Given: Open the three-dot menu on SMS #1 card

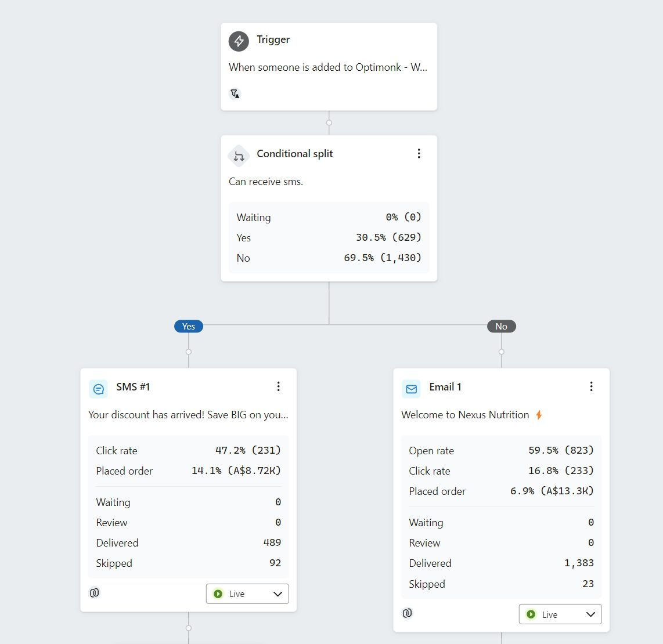Looking at the screenshot, I should pos(279,386).
